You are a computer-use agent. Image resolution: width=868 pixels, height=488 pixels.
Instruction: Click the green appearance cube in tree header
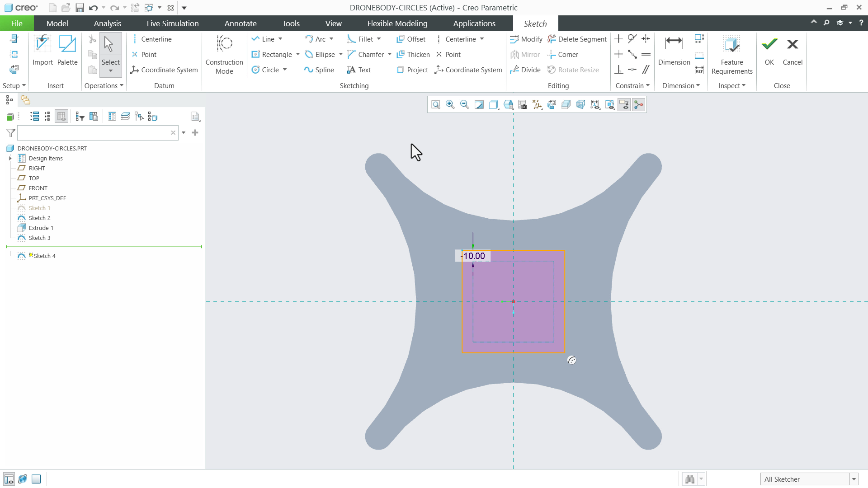(x=10, y=116)
